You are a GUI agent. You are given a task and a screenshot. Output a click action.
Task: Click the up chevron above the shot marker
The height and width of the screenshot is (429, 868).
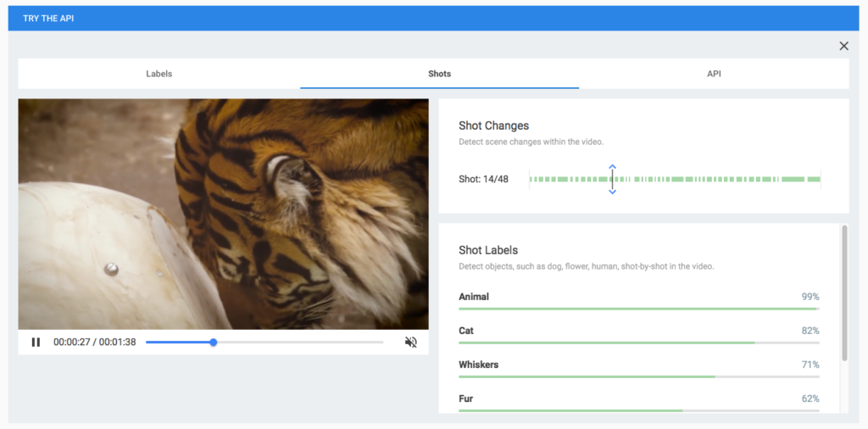[x=612, y=167]
